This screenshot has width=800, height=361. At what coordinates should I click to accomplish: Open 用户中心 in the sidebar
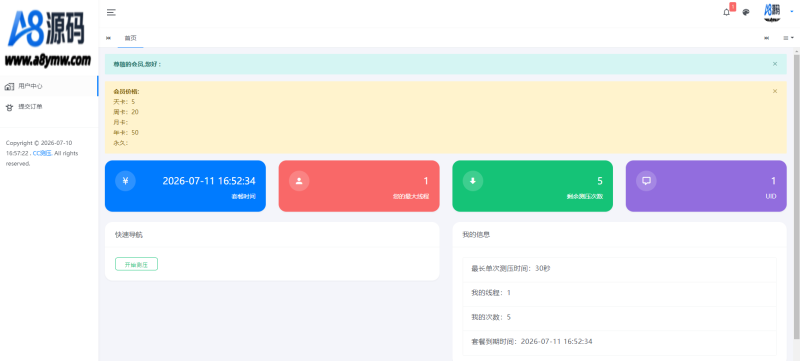49,86
